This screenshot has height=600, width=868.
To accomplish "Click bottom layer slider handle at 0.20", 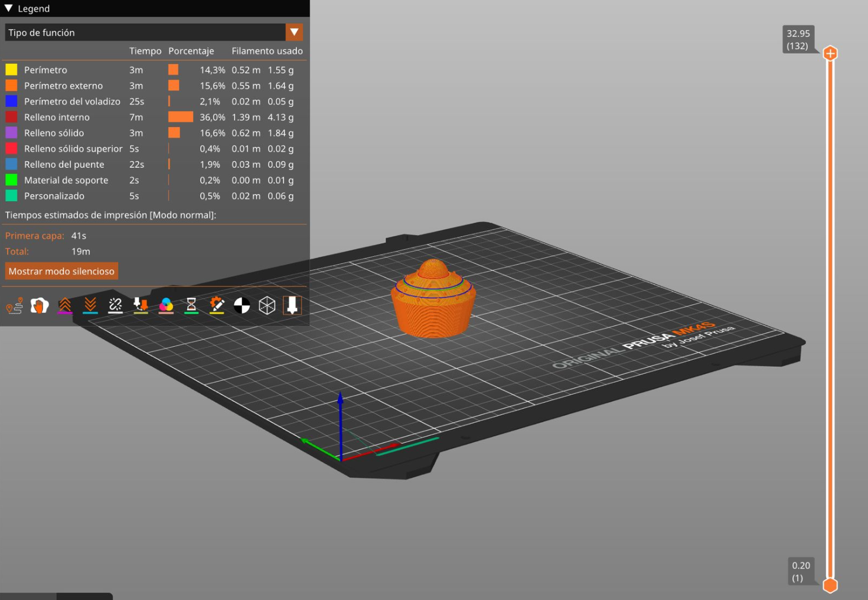I will (x=830, y=585).
